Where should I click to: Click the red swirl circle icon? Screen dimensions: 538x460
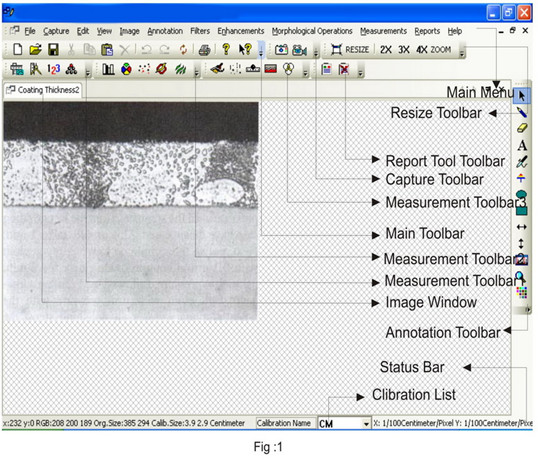(161, 70)
